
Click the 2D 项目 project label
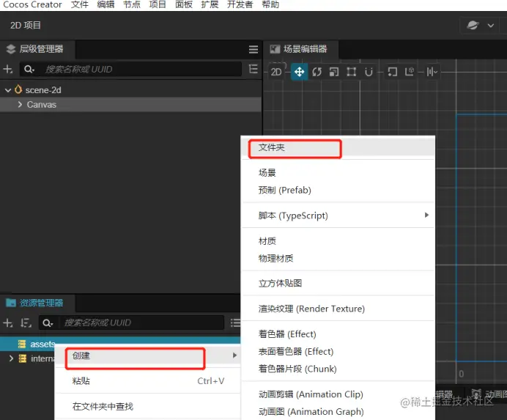point(25,25)
